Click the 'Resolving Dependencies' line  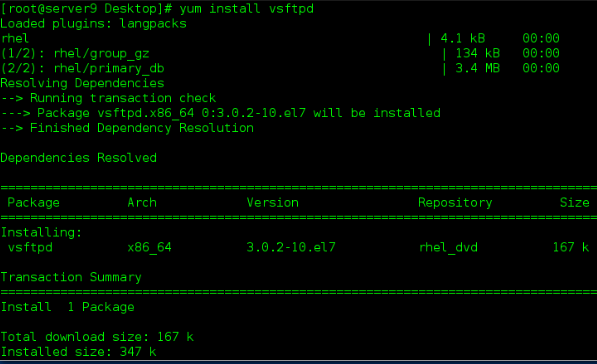82,83
